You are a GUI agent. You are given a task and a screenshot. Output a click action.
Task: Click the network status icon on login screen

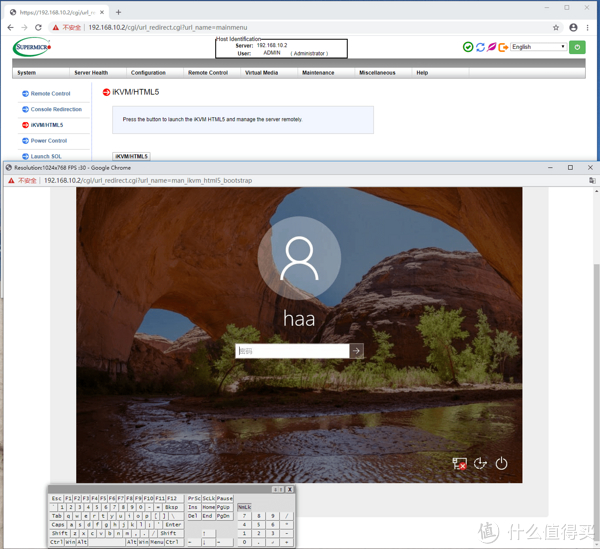pyautogui.click(x=459, y=464)
